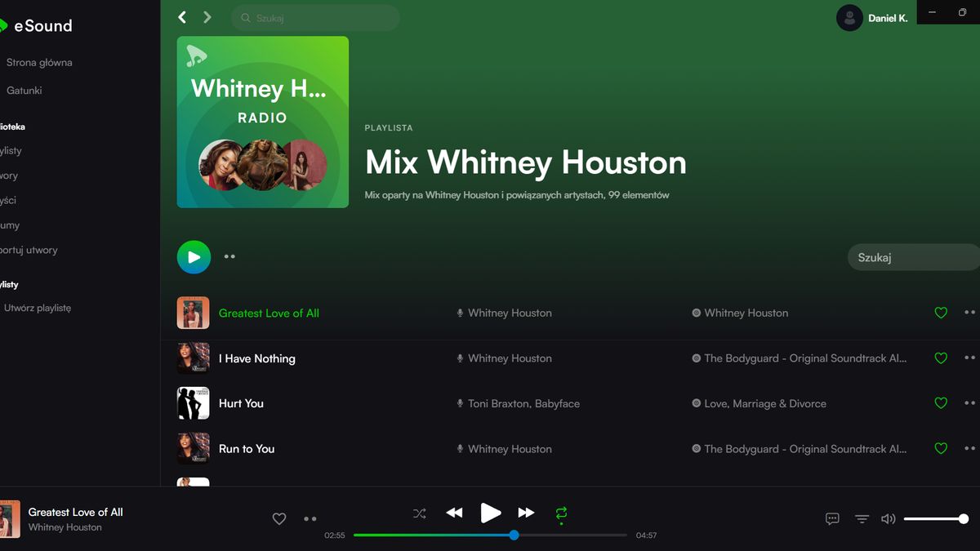This screenshot has width=980, height=551.
Task: Open Strona główna in sidebar
Action: pyautogui.click(x=39, y=62)
